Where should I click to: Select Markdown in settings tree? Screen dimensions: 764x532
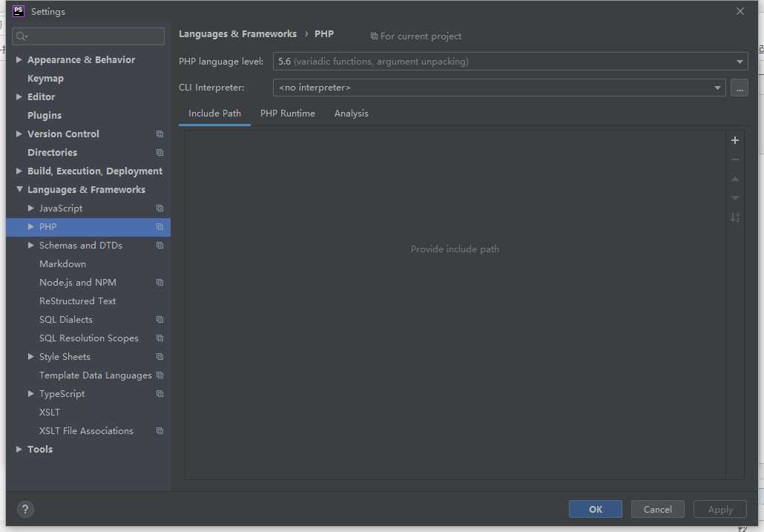[x=62, y=264]
